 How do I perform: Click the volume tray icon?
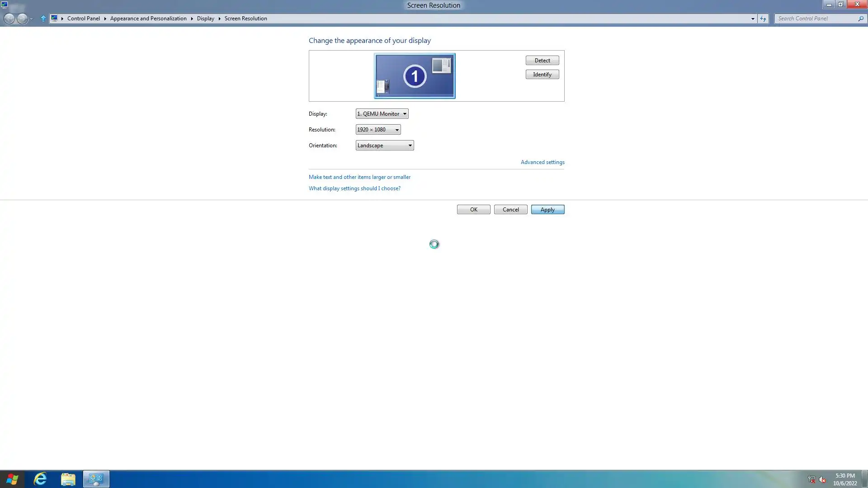click(x=822, y=479)
